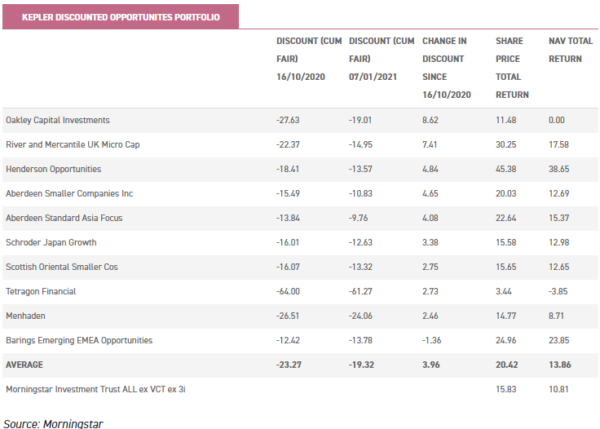Click the NAV Total Return column header
This screenshot has height=429, width=600.
pyautogui.click(x=570, y=48)
